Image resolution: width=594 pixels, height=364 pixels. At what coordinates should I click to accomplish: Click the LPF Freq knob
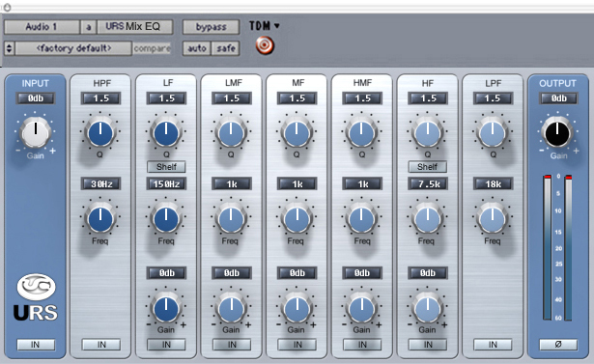[x=493, y=219]
